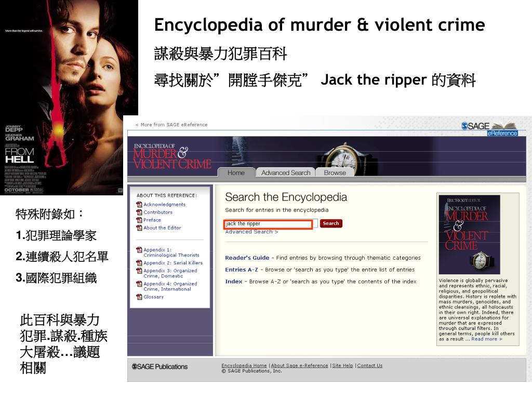The width and height of the screenshot is (532, 399).
Task: Click the PDF icon beside Appendix 2
Action: (139, 263)
